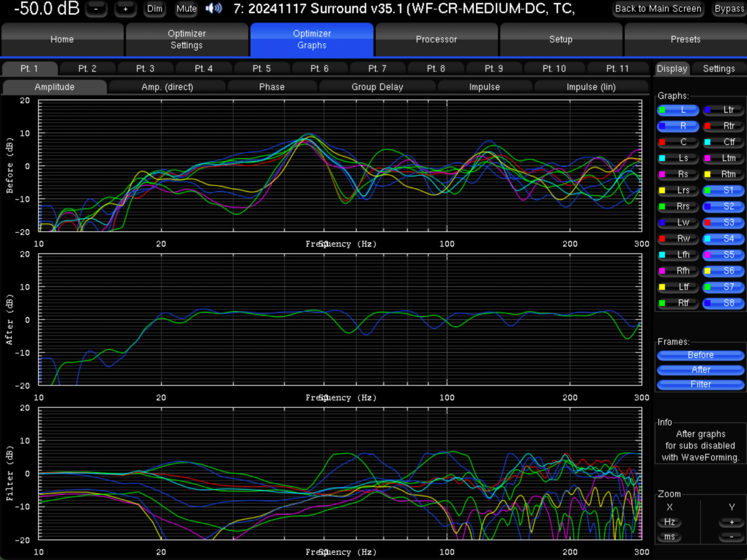Disable the S1 subwoofer graph

724,190
